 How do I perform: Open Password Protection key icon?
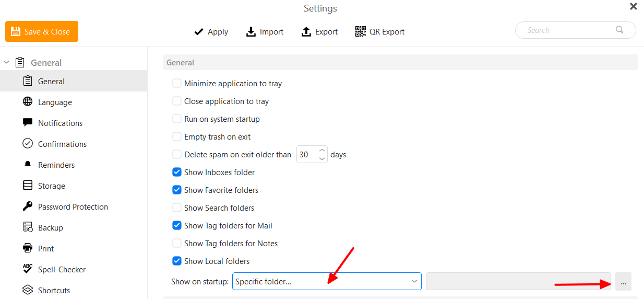[28, 206]
